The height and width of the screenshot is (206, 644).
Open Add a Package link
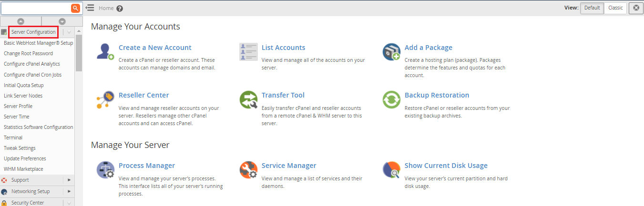point(429,48)
